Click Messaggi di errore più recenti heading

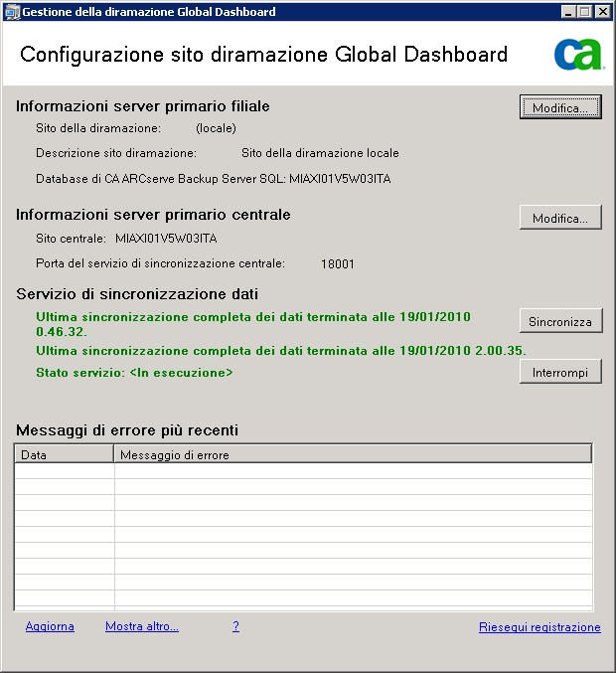[x=127, y=430]
